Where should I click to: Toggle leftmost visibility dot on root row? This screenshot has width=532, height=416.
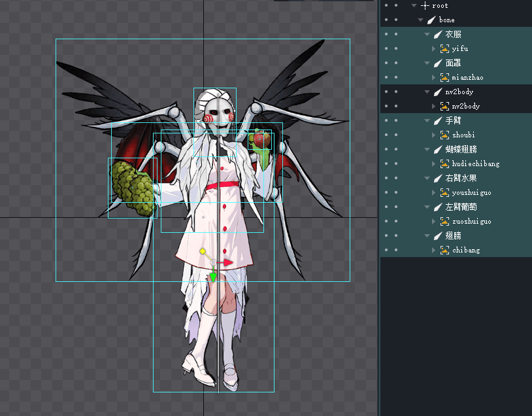click(386, 5)
